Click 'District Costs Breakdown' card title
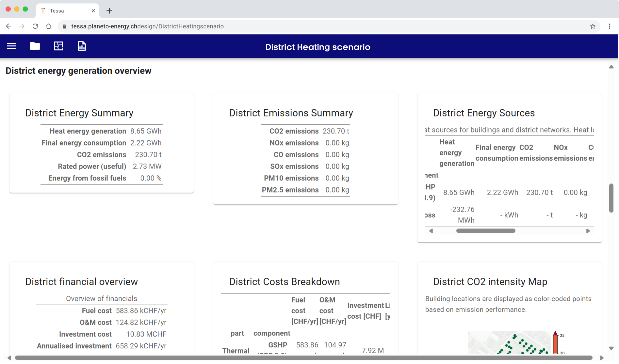 pos(285,282)
